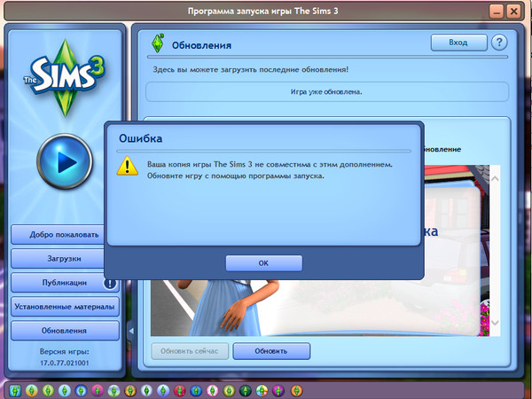Select the red plumbob pack icon
The height and width of the screenshot is (399, 532).
point(180,390)
